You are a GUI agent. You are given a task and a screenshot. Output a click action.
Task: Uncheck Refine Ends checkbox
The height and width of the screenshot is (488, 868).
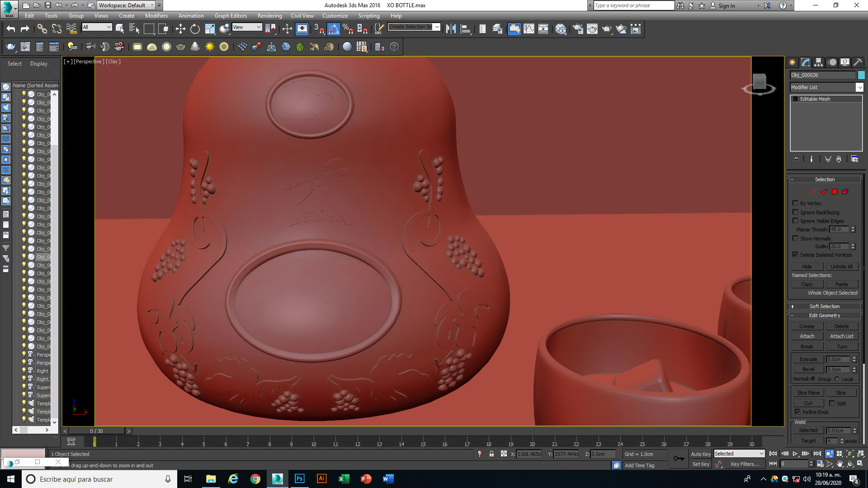tap(798, 412)
